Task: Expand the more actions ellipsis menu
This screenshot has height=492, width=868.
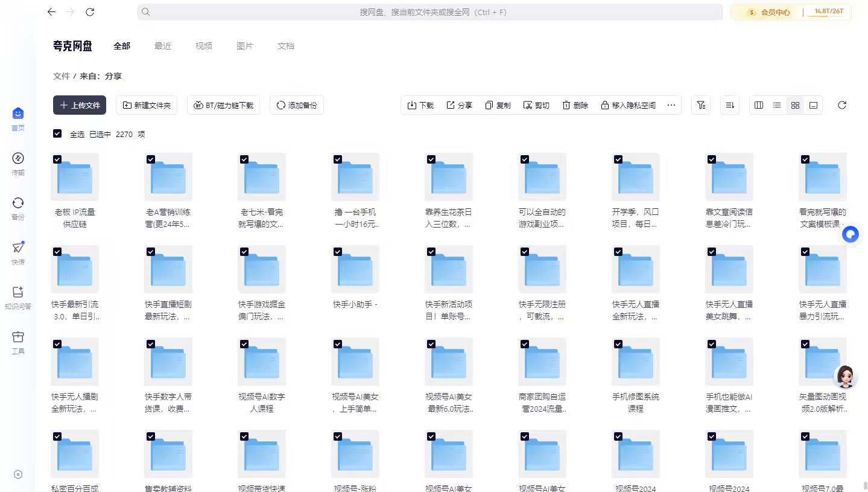Action: tap(671, 105)
